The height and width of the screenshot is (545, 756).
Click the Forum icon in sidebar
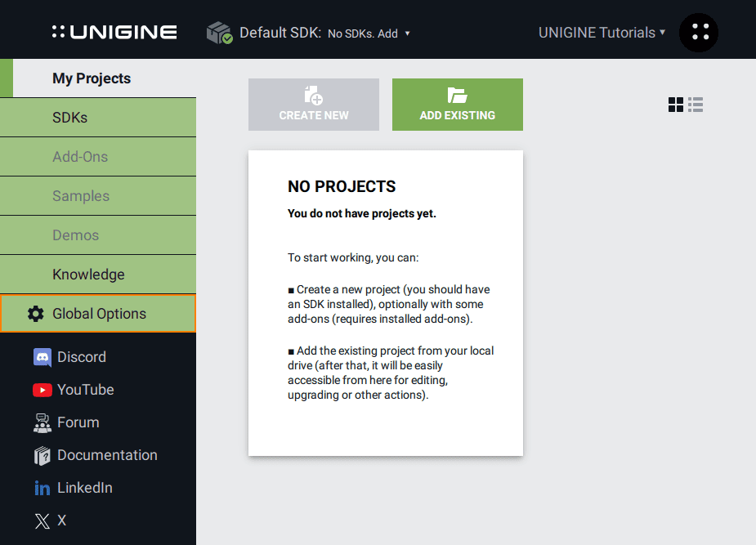point(42,422)
